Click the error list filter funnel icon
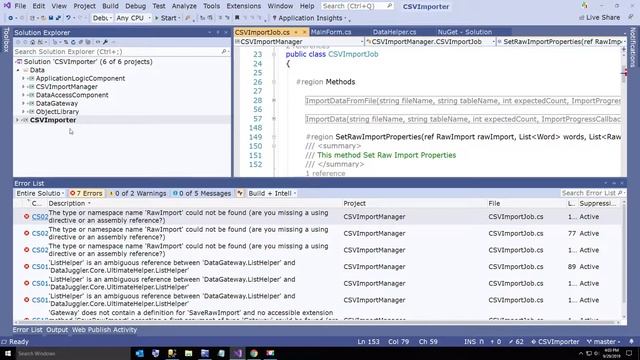The image size is (640, 360). point(240,193)
